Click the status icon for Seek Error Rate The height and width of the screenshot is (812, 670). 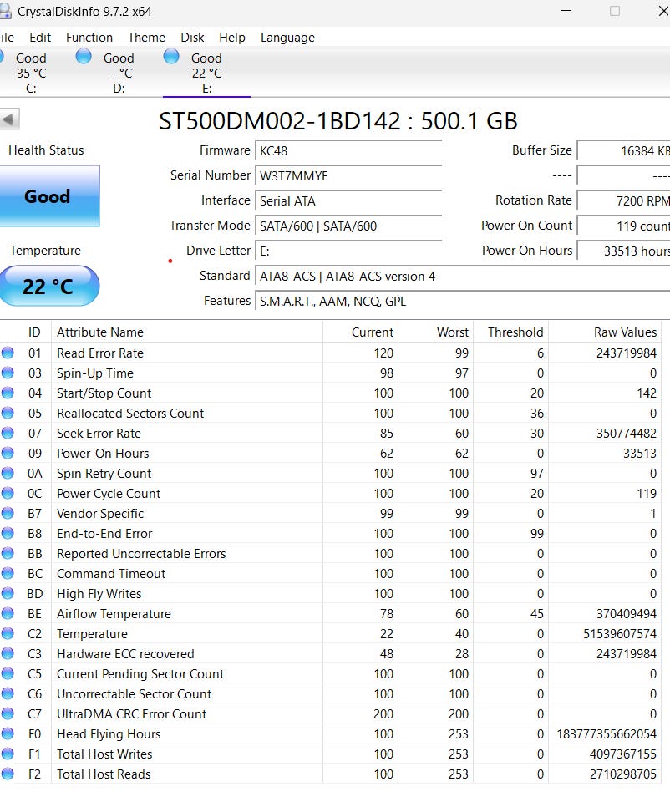pyautogui.click(x=8, y=433)
